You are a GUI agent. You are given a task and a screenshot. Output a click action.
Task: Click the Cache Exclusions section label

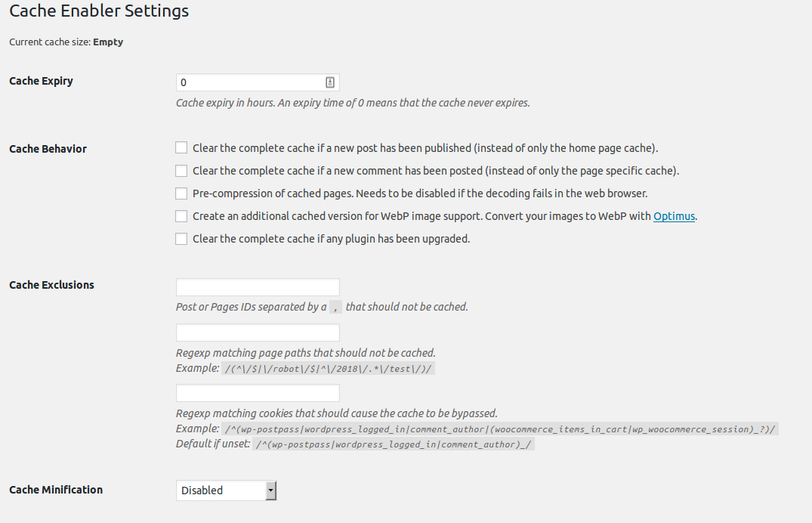tap(52, 285)
